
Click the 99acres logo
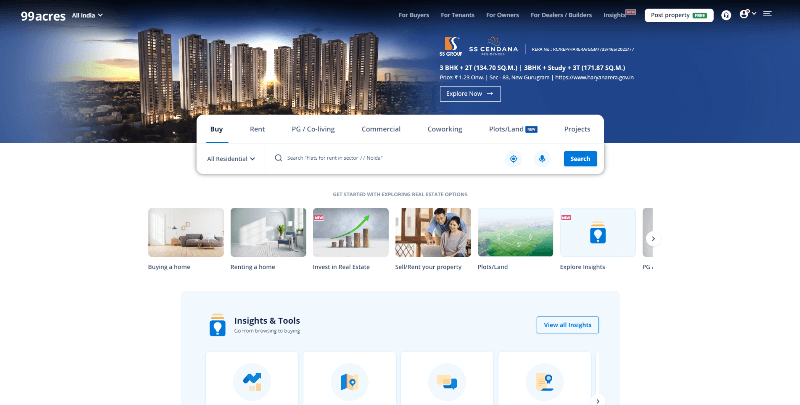click(x=35, y=15)
